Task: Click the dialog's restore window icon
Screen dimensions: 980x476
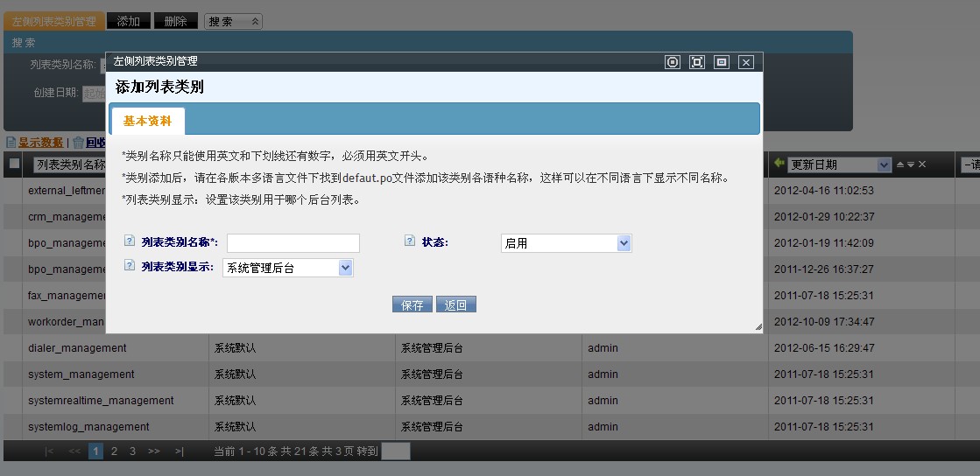Action: (722, 62)
